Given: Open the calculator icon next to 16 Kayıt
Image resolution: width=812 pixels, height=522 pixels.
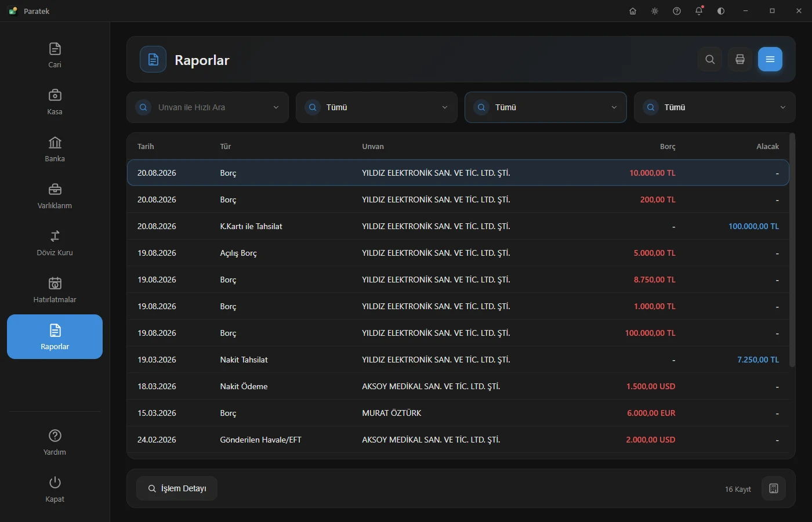Looking at the screenshot, I should 774,488.
